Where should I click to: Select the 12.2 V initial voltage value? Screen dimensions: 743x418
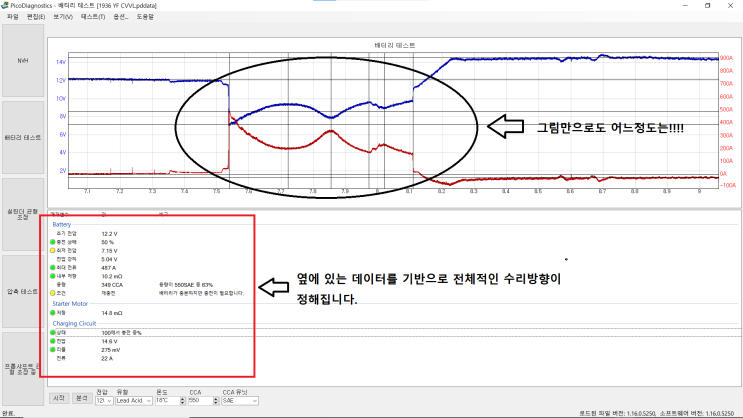(x=109, y=234)
